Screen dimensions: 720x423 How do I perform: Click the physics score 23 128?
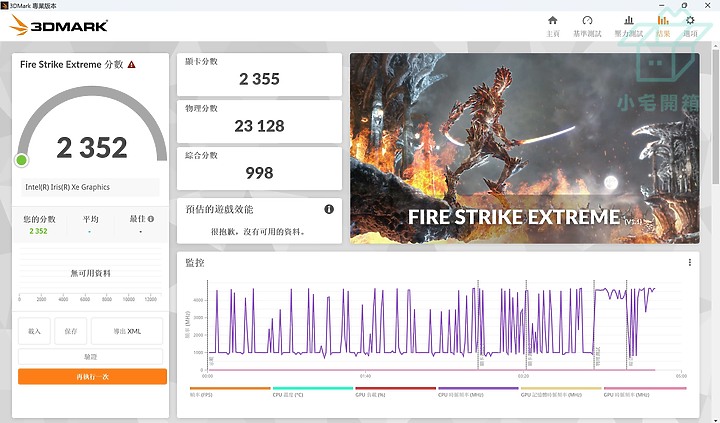259,126
